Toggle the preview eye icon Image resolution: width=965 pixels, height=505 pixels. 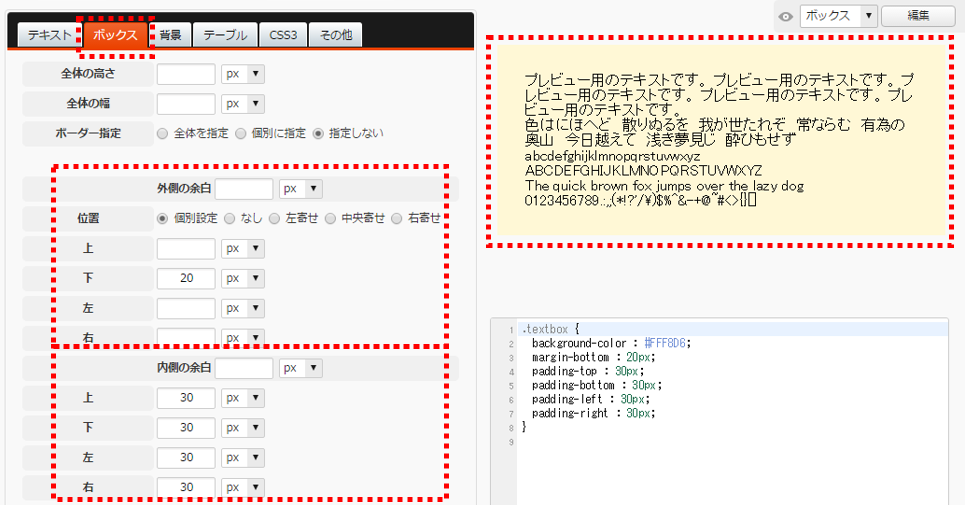(x=785, y=17)
